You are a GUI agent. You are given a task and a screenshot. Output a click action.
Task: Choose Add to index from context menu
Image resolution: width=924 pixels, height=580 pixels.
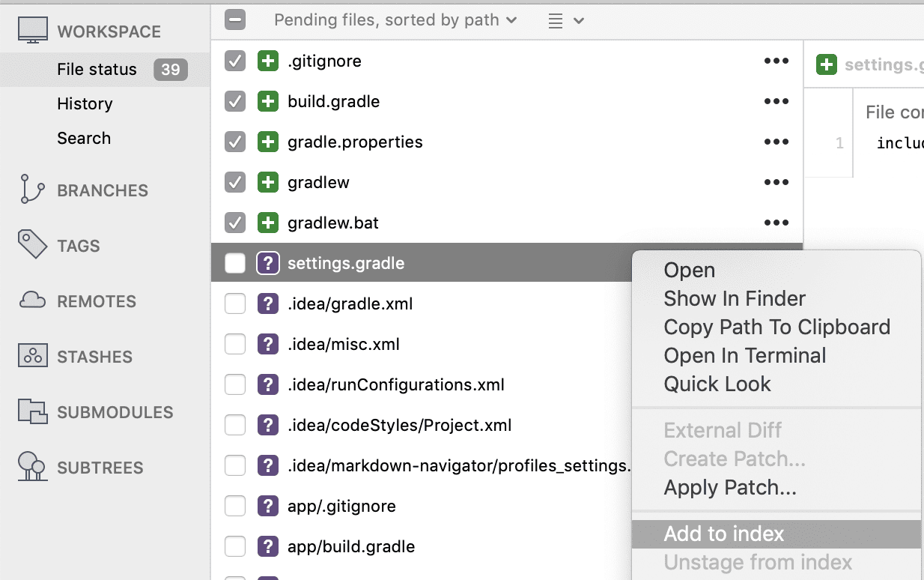tap(723, 534)
